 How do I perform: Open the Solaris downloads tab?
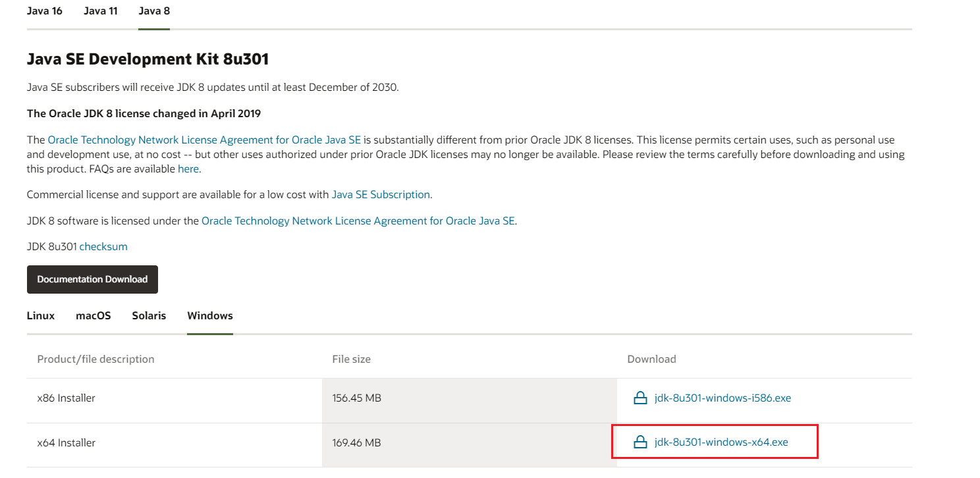[x=149, y=316]
